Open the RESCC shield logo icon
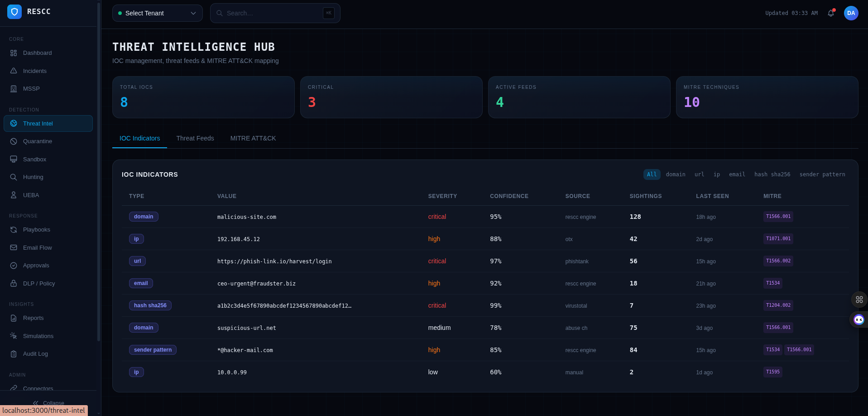This screenshot has height=416, width=868. [x=14, y=11]
